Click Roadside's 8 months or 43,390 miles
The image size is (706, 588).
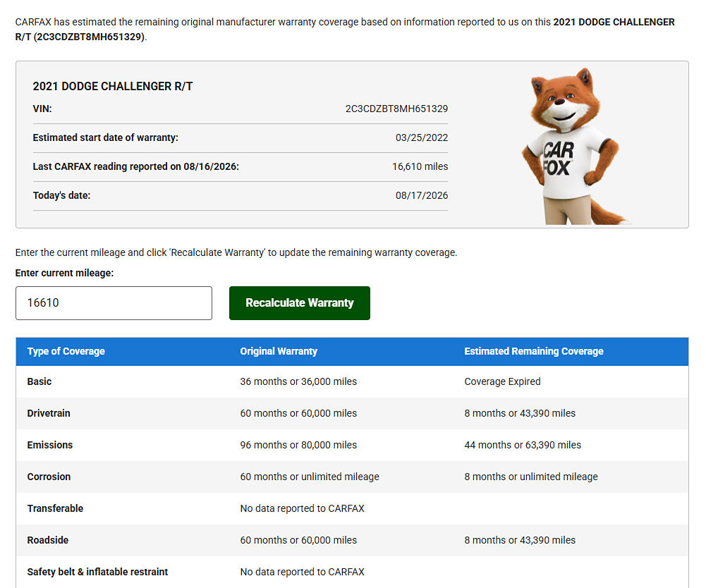click(x=520, y=540)
